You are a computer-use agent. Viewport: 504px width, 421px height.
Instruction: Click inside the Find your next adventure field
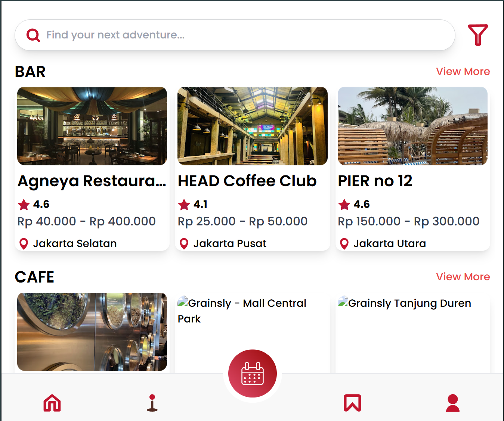pos(235,35)
